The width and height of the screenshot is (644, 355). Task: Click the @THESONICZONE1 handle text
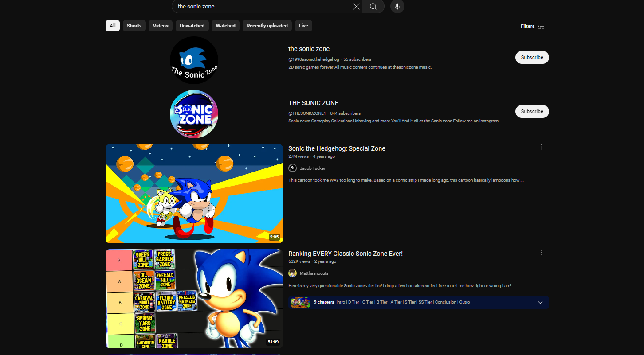(x=307, y=113)
